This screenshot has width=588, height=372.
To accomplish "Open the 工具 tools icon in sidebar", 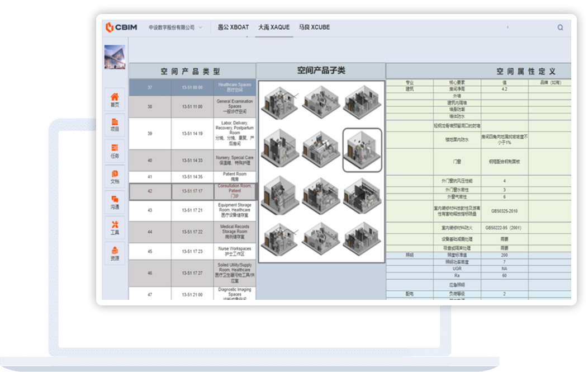I will point(115,228).
